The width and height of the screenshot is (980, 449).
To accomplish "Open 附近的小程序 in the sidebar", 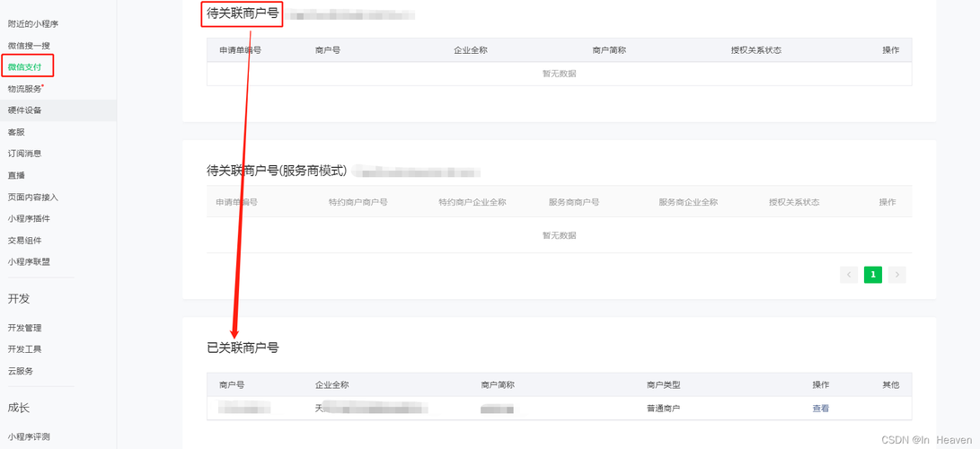I will click(x=33, y=23).
